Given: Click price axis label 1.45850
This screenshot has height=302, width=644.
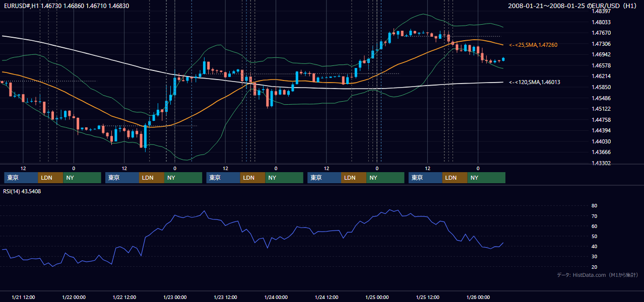Looking at the screenshot, I should 601,87.
